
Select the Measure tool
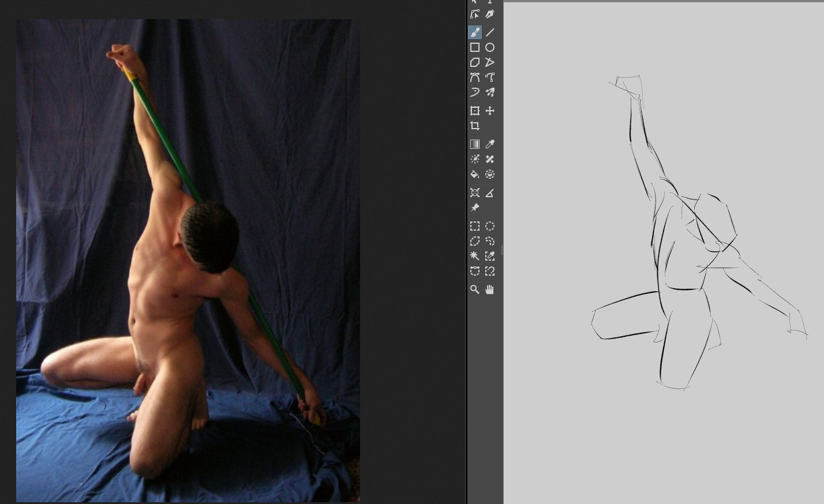pos(490,193)
